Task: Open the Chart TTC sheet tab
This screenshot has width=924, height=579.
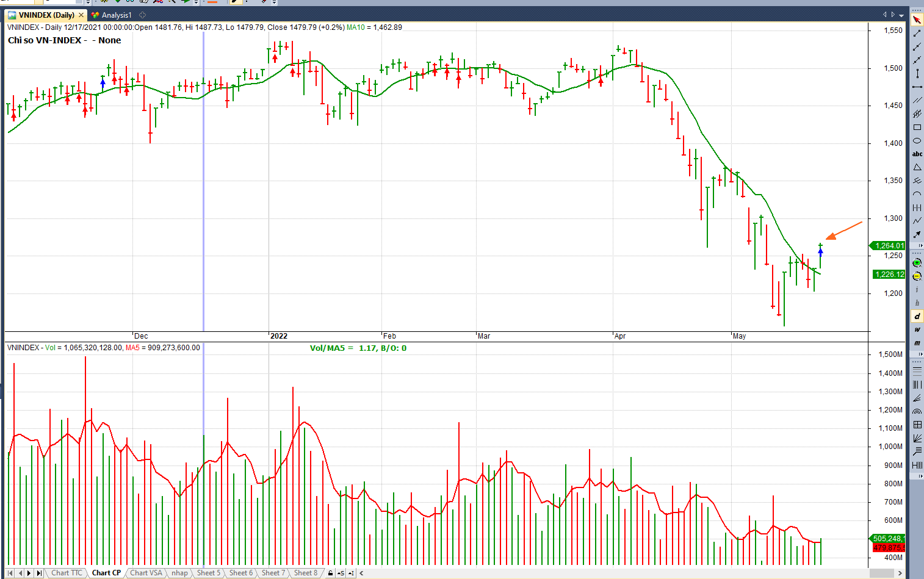Action: pyautogui.click(x=67, y=573)
